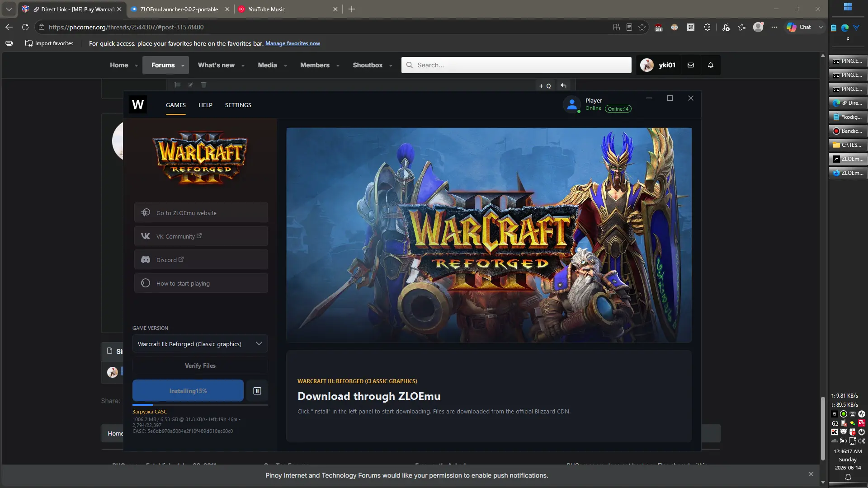Open the system notifications bell
This screenshot has height=488, width=868.
pos(848,477)
